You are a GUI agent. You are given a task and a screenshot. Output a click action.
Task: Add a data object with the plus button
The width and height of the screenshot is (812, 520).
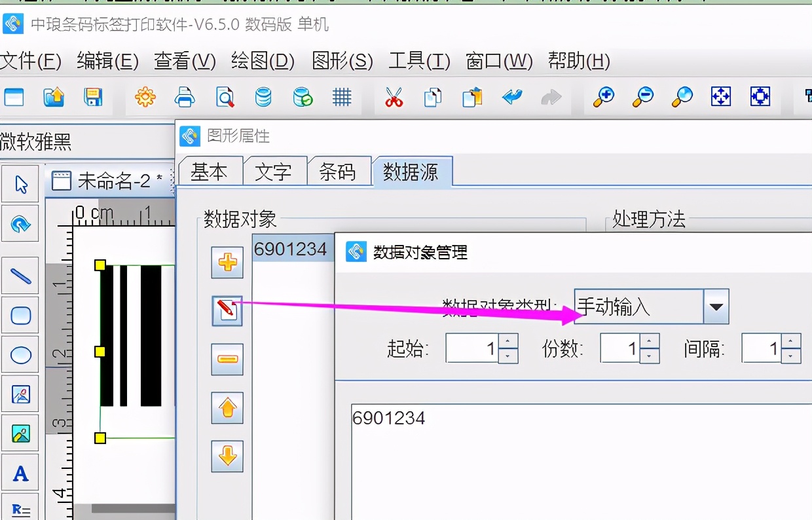227,263
